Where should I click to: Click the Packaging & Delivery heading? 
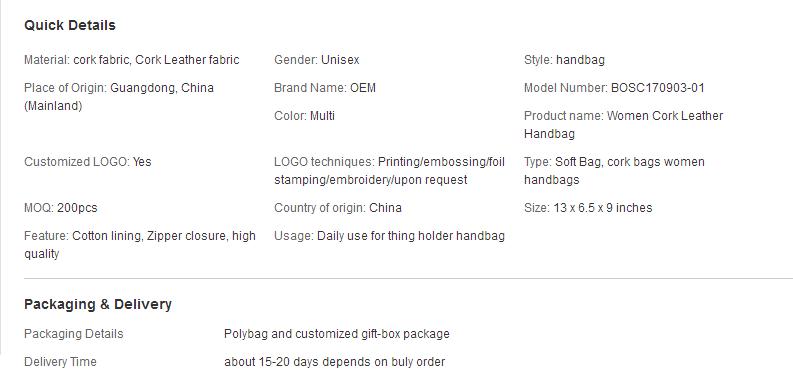click(x=98, y=304)
